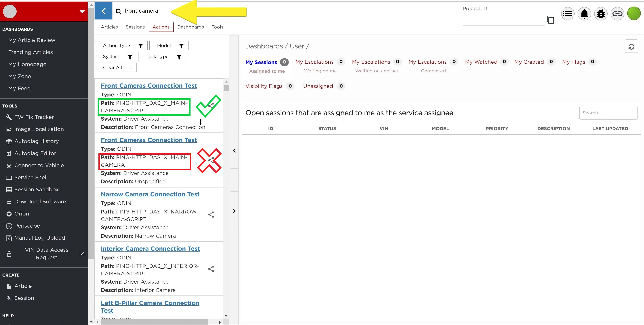Screen dimensions: 644x325
Task: Share the Narrow Camera Connection Test
Action: [211, 214]
